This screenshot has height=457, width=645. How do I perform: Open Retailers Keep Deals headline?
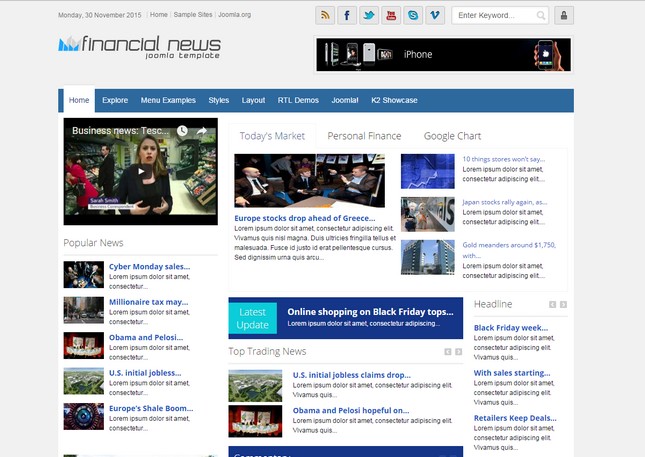[515, 418]
